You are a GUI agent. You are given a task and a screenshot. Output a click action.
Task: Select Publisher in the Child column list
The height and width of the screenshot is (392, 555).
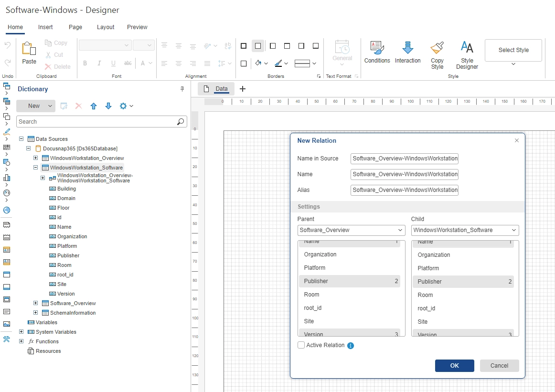pos(463,282)
